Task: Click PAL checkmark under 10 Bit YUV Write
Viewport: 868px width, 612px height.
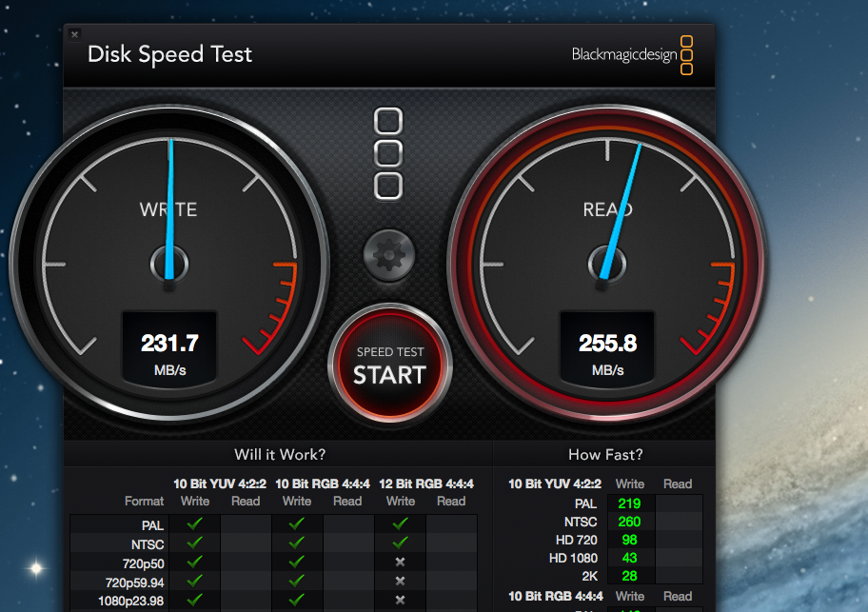Action: point(195,523)
